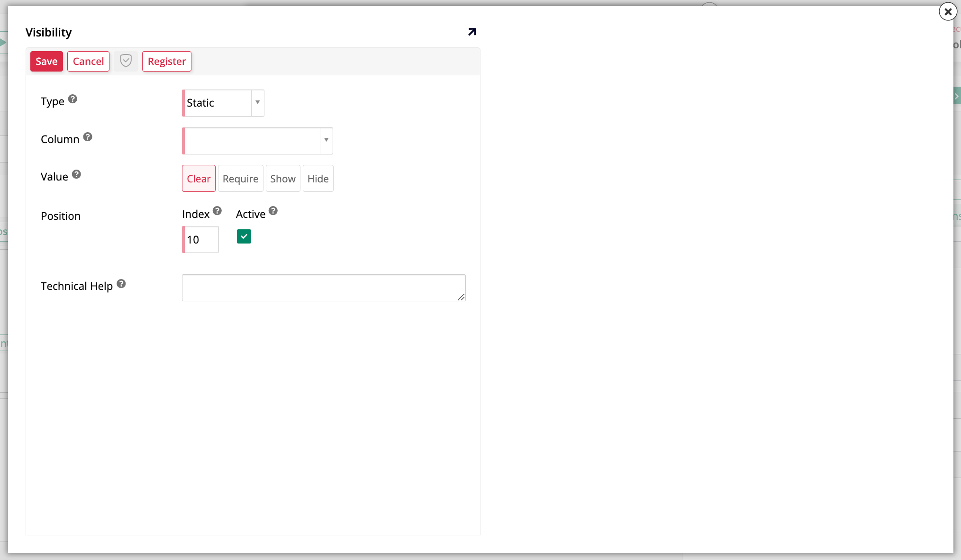Select the Show value option
The width and height of the screenshot is (961, 560).
(x=283, y=179)
